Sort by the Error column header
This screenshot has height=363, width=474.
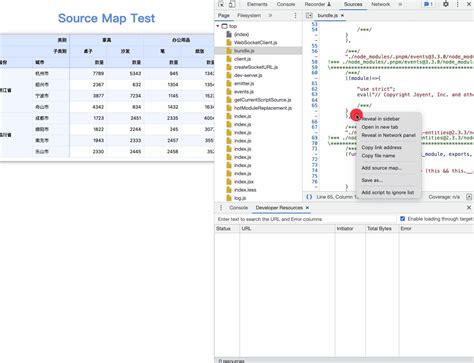coord(436,229)
